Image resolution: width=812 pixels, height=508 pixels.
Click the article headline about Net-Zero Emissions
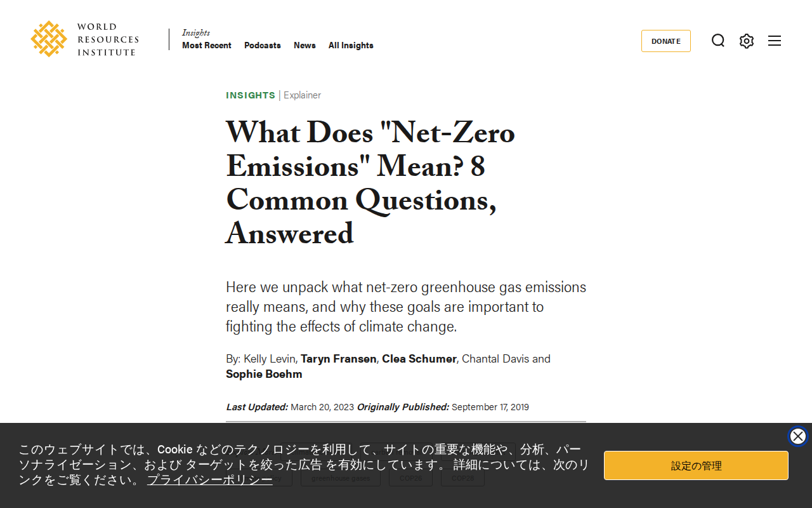pos(370,184)
